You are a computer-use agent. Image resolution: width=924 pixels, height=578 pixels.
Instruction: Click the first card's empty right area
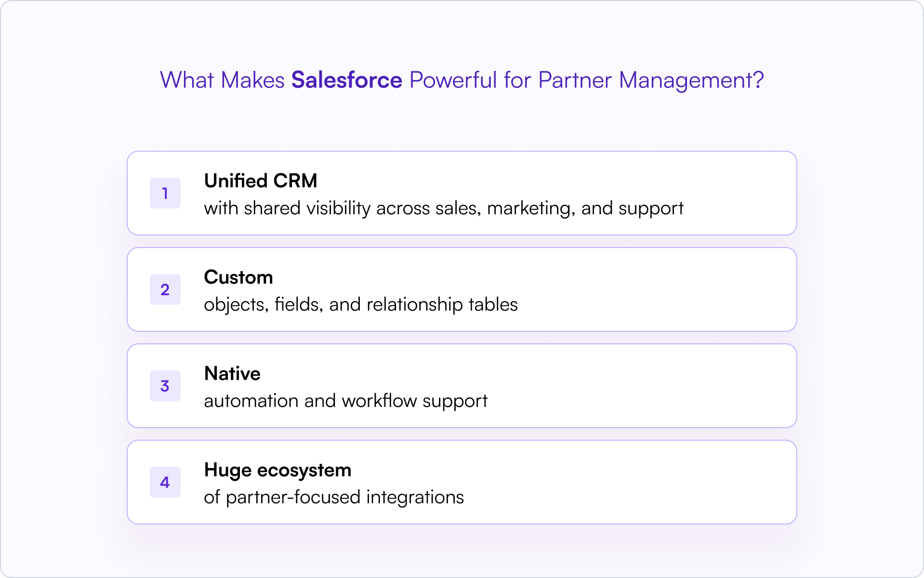(739, 193)
